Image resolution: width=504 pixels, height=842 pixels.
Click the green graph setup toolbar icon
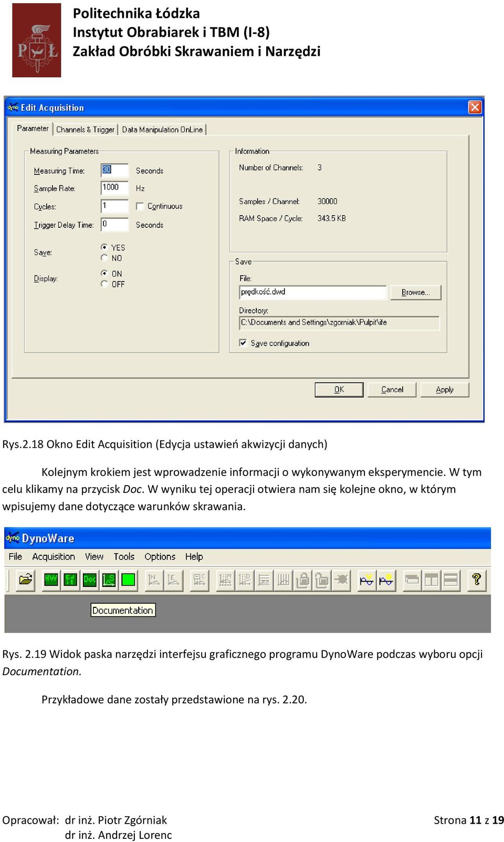(x=109, y=580)
